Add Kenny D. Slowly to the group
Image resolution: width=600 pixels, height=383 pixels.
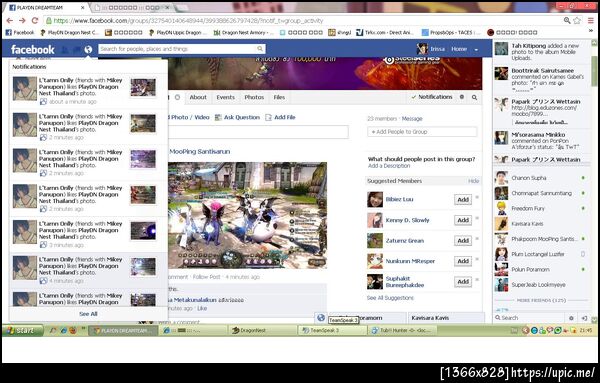463,220
